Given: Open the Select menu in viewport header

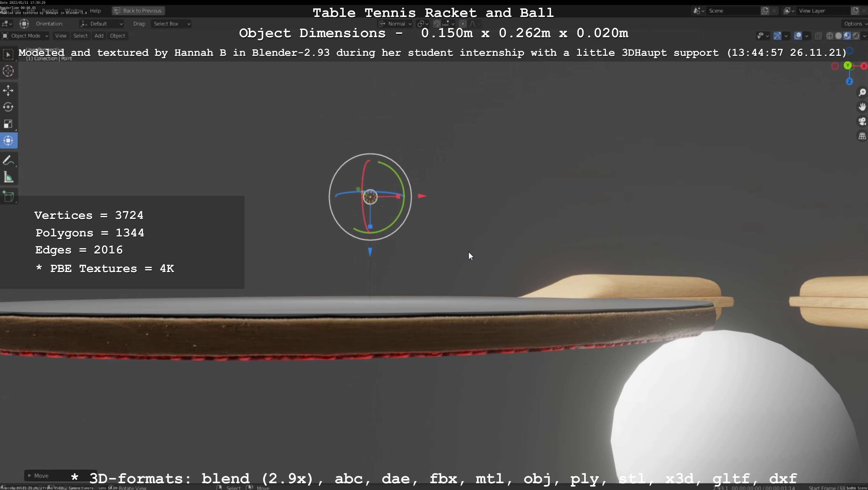Looking at the screenshot, I should tap(80, 36).
